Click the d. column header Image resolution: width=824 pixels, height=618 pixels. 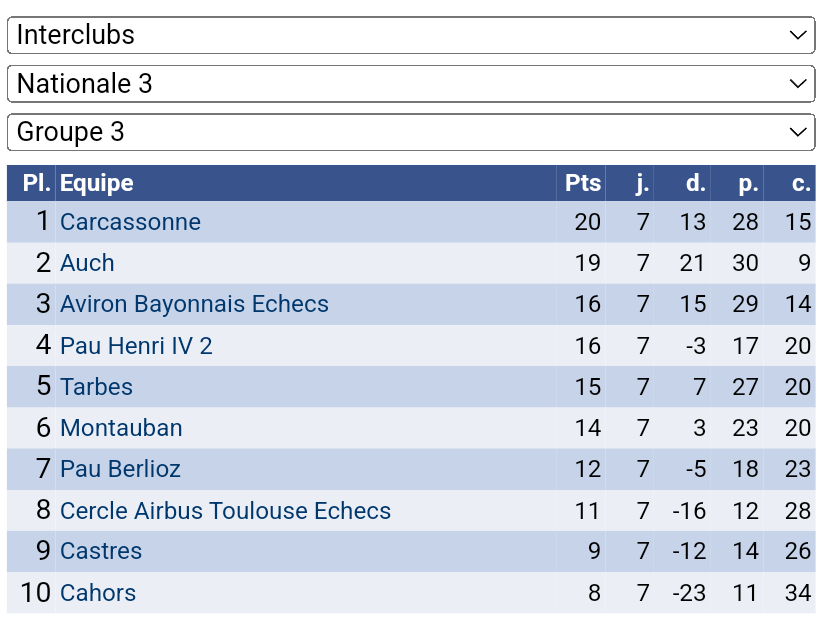pyautogui.click(x=695, y=183)
